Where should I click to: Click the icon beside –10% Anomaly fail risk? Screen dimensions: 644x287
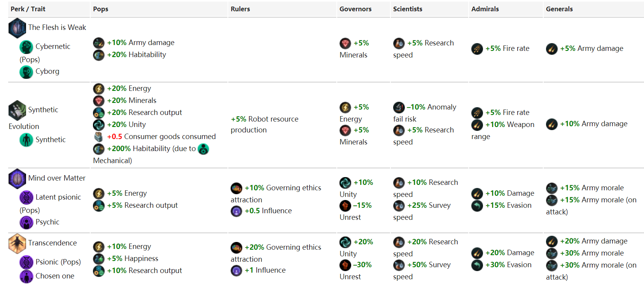point(399,107)
